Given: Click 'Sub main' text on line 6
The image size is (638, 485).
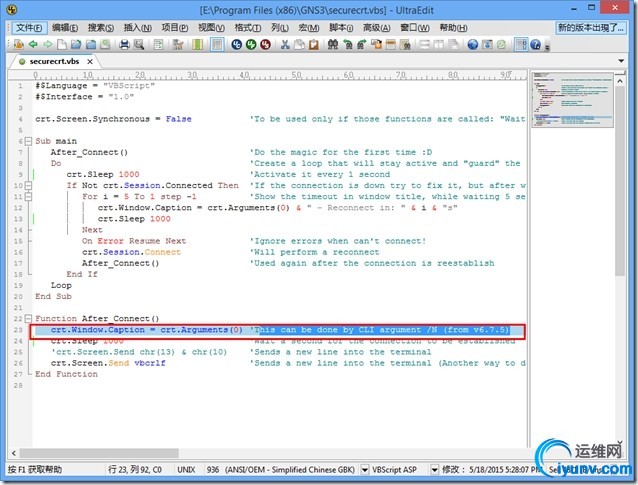Looking at the screenshot, I should click(56, 141).
